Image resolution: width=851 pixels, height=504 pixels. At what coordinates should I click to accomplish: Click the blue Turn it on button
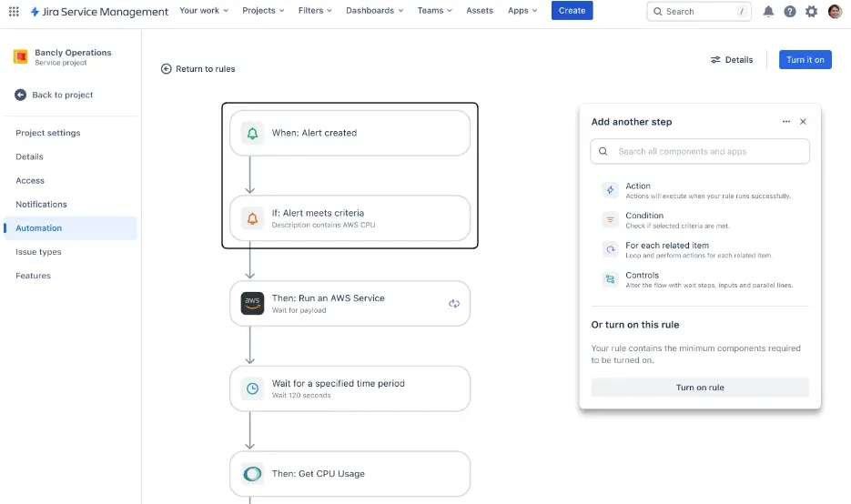[805, 60]
